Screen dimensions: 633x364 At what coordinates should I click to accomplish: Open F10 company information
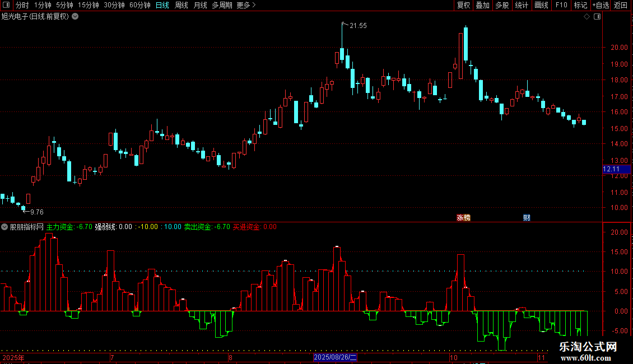(561, 5)
